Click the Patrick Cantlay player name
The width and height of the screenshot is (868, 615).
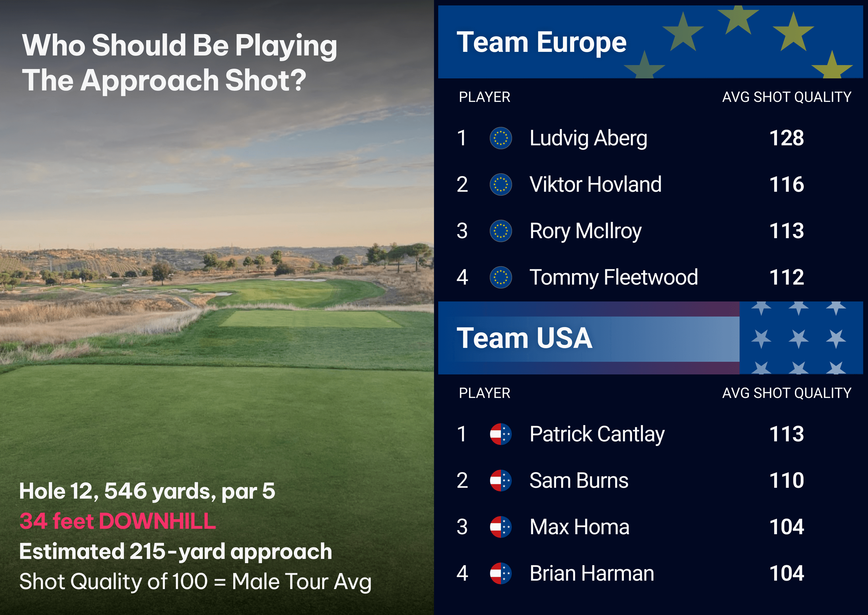tap(596, 434)
